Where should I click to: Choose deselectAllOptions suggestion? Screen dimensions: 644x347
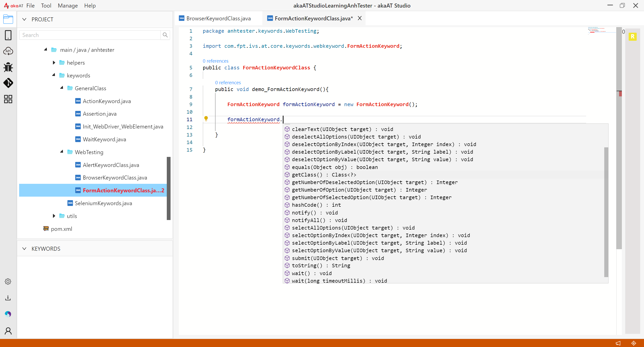[x=443, y=137]
